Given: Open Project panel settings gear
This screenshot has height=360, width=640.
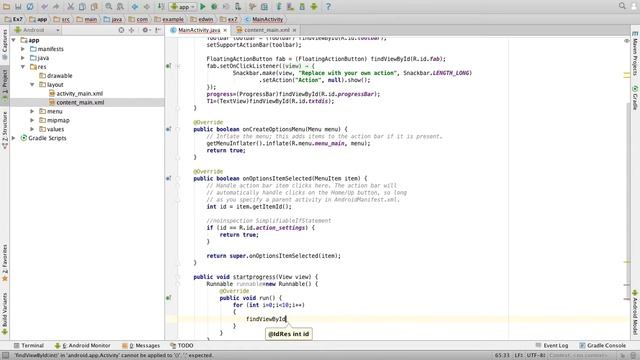Looking at the screenshot, I should [x=145, y=30].
